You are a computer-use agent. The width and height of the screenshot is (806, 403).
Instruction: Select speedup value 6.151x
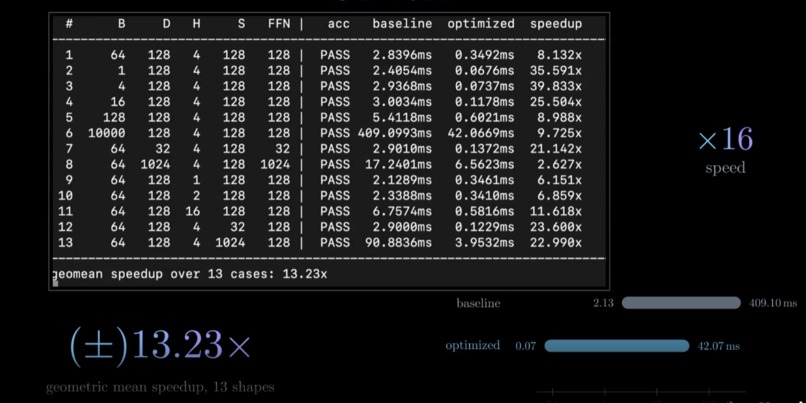click(x=560, y=180)
